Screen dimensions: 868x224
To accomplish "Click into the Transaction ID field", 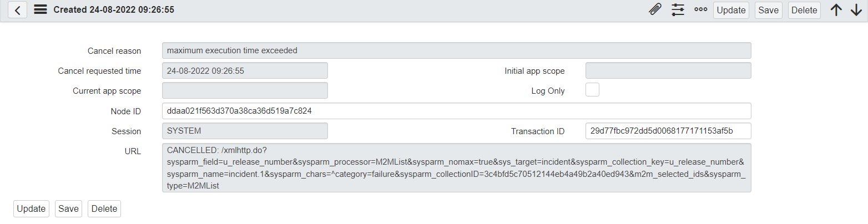I will click(x=668, y=131).
